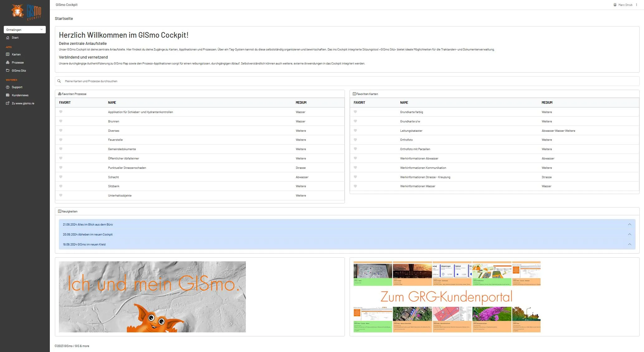Toggle favorite heart for Brunnen

click(61, 121)
